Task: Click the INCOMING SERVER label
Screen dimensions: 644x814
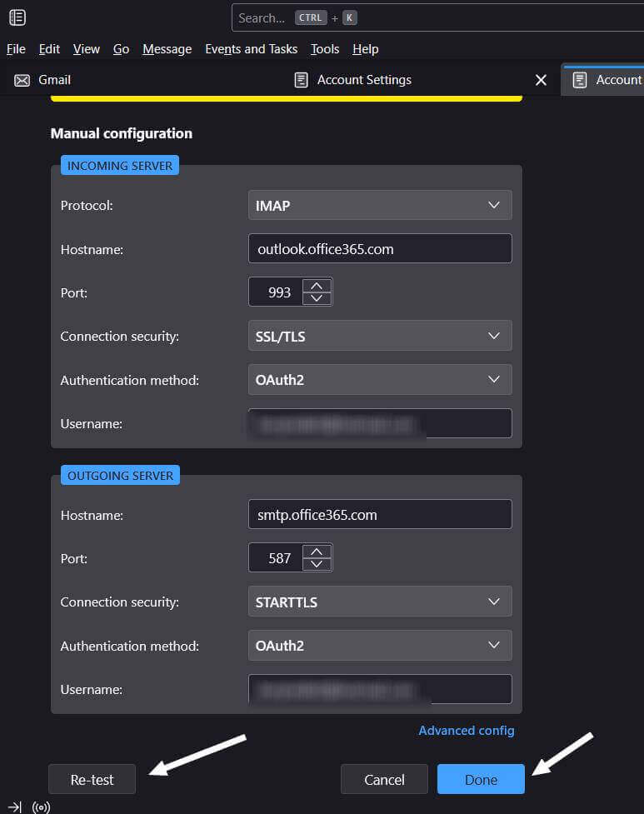Action: point(120,166)
